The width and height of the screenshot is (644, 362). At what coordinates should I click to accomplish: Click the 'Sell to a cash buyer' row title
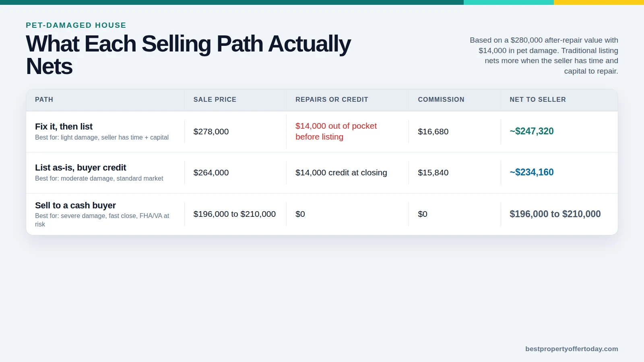coord(75,205)
